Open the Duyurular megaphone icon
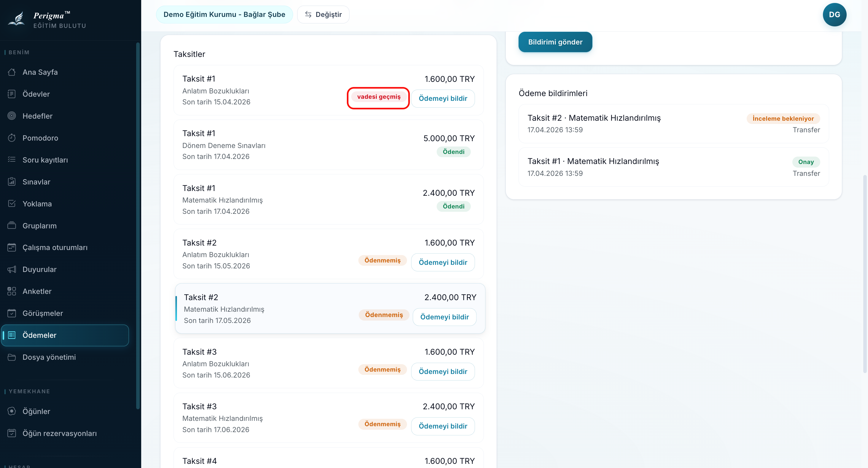 [12, 270]
